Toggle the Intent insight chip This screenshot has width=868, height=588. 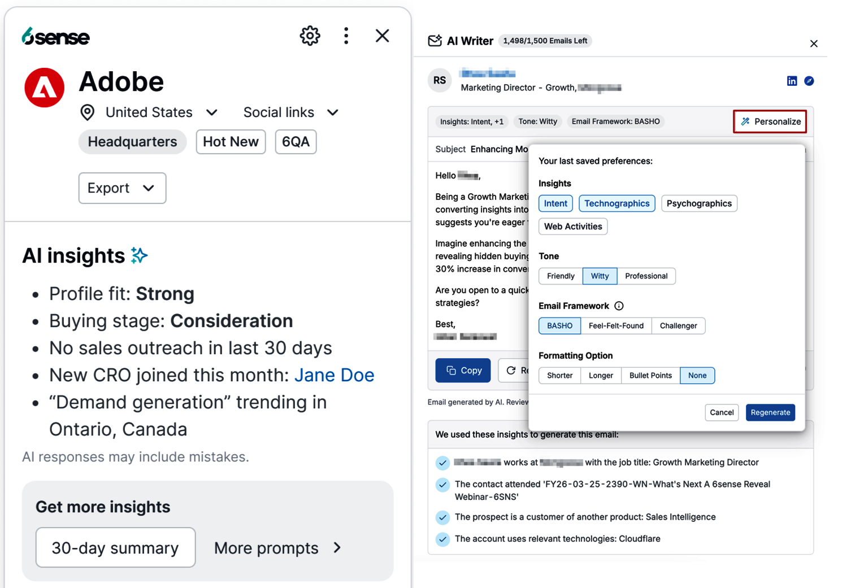(555, 203)
